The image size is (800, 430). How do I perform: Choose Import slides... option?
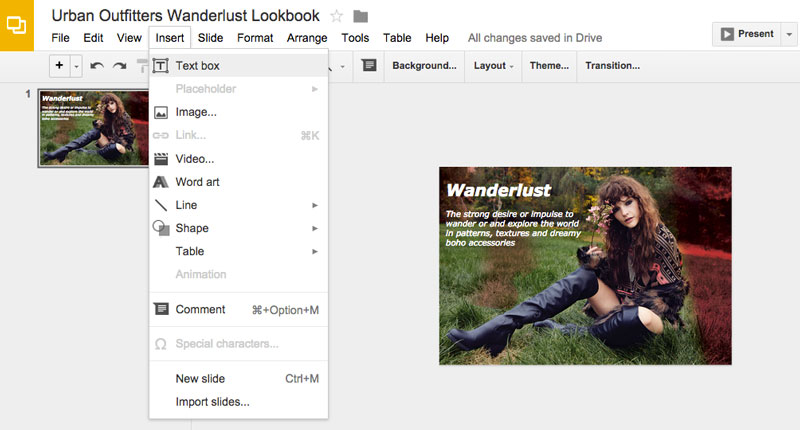coord(239,402)
